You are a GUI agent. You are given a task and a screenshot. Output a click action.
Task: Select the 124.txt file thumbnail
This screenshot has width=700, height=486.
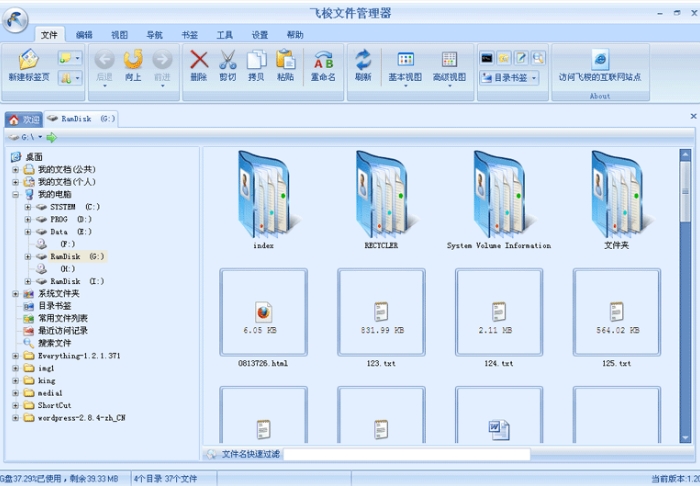coord(499,312)
